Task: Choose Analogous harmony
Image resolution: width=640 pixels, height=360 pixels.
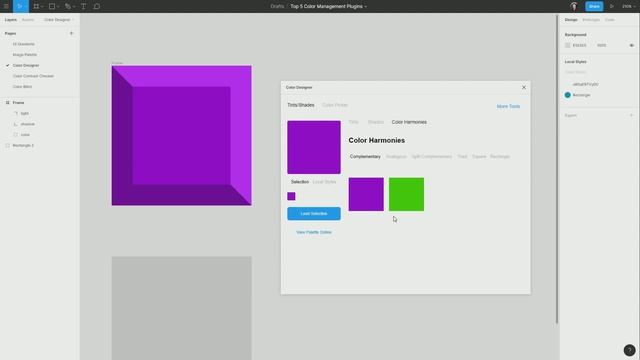Action: click(x=396, y=156)
